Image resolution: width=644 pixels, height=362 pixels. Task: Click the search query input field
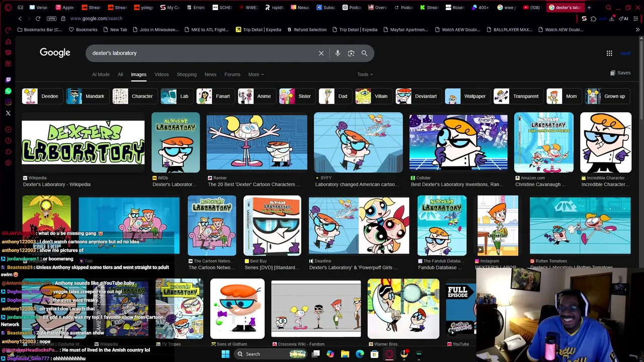(x=201, y=53)
